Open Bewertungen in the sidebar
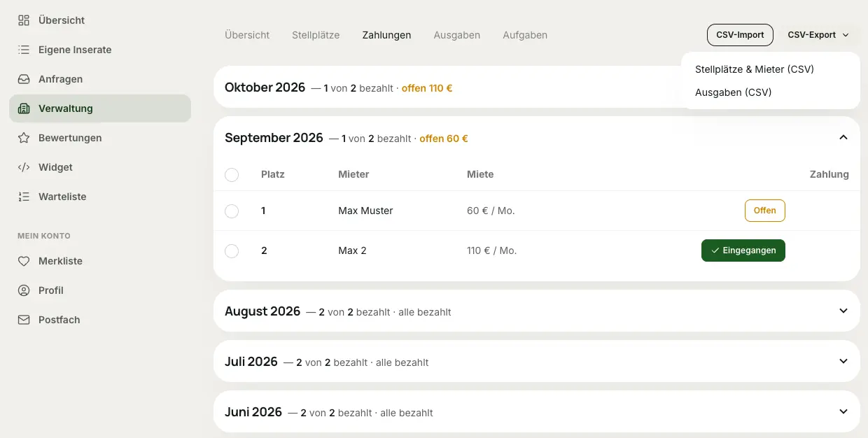This screenshot has height=438, width=868. click(x=100, y=138)
